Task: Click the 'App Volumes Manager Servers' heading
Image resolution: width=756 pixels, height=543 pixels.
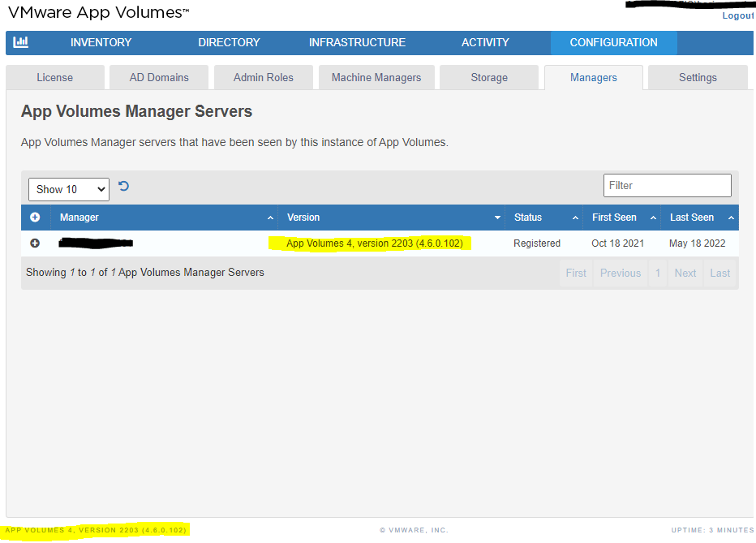Action: (x=136, y=111)
